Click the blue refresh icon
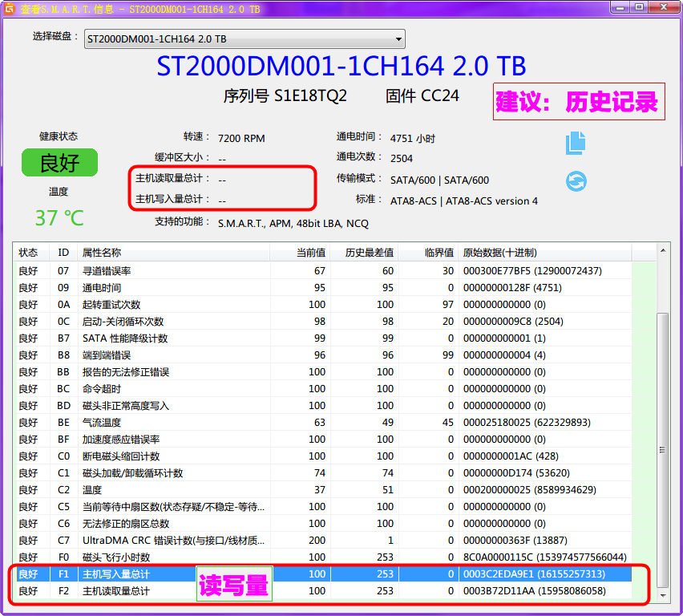 pyautogui.click(x=576, y=181)
